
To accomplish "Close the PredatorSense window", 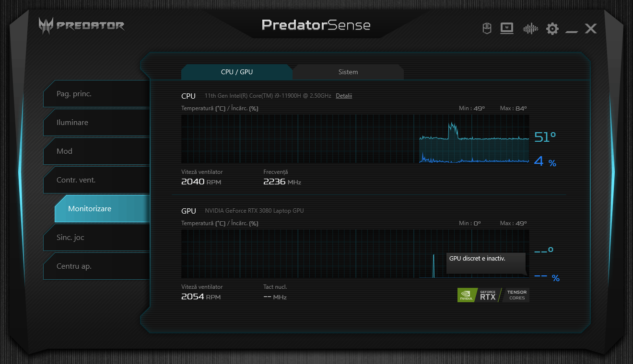I will (x=591, y=29).
